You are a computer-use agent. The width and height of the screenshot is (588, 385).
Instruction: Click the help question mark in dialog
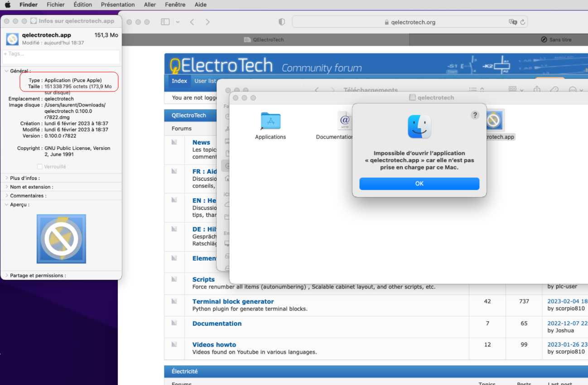pyautogui.click(x=475, y=115)
